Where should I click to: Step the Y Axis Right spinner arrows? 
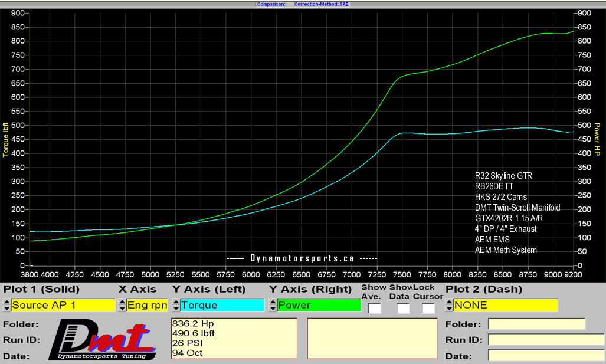pos(273,305)
